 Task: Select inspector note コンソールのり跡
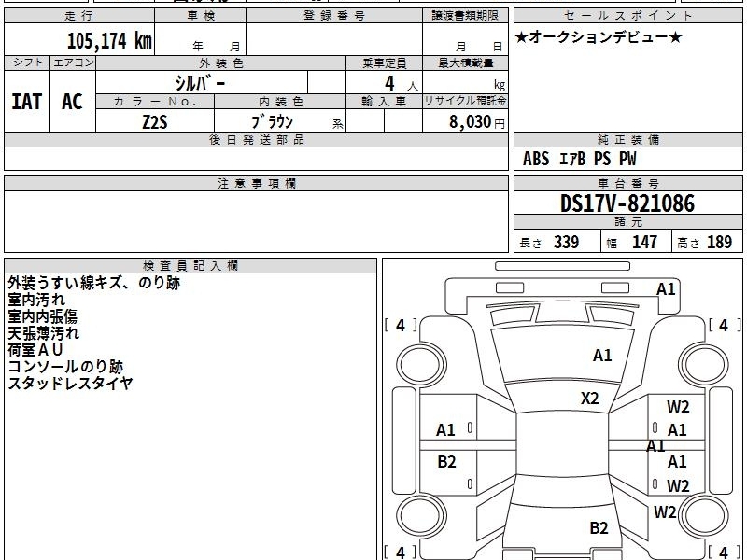click(x=65, y=367)
